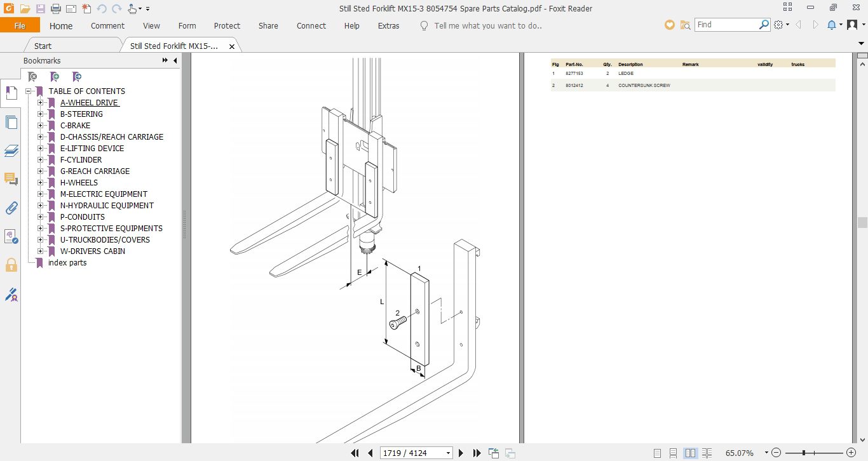The width and height of the screenshot is (868, 461).
Task: Switch to the Start document tab
Action: pyautogui.click(x=43, y=46)
